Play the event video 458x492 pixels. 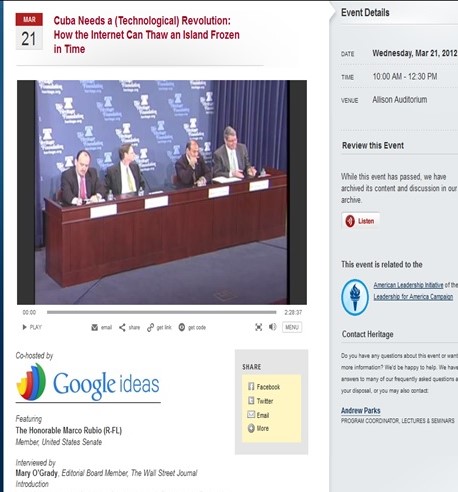pyautogui.click(x=32, y=327)
